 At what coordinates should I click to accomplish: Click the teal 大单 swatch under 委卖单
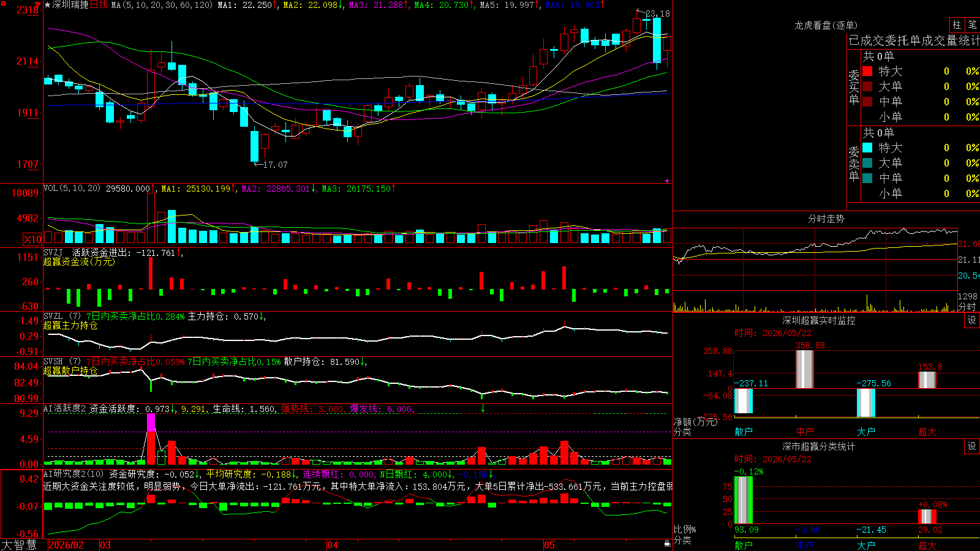click(x=867, y=163)
